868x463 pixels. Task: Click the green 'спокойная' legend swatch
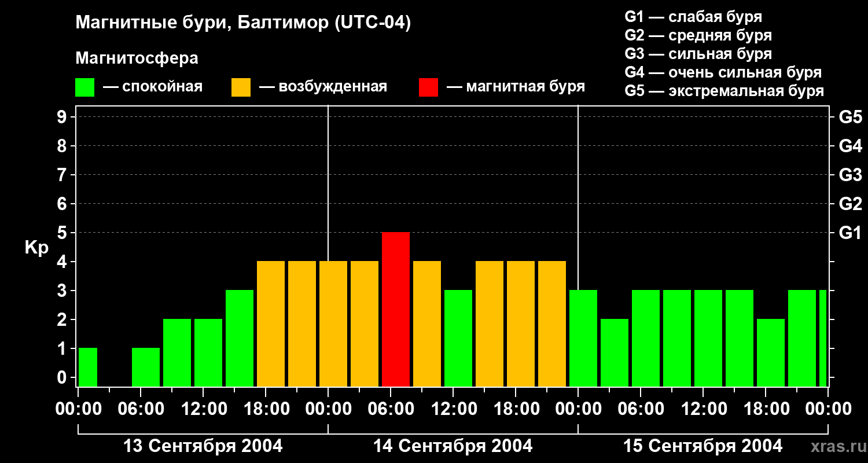pyautogui.click(x=85, y=87)
